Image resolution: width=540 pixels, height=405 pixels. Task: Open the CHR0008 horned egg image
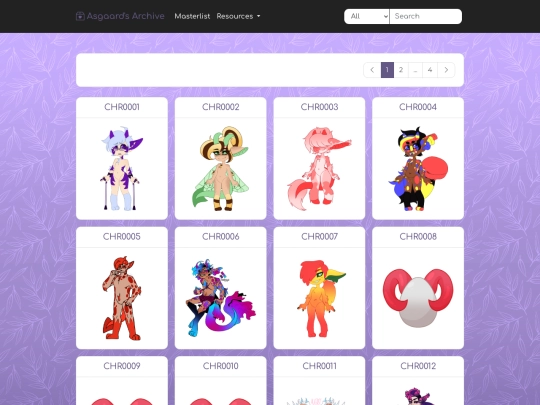pos(418,298)
